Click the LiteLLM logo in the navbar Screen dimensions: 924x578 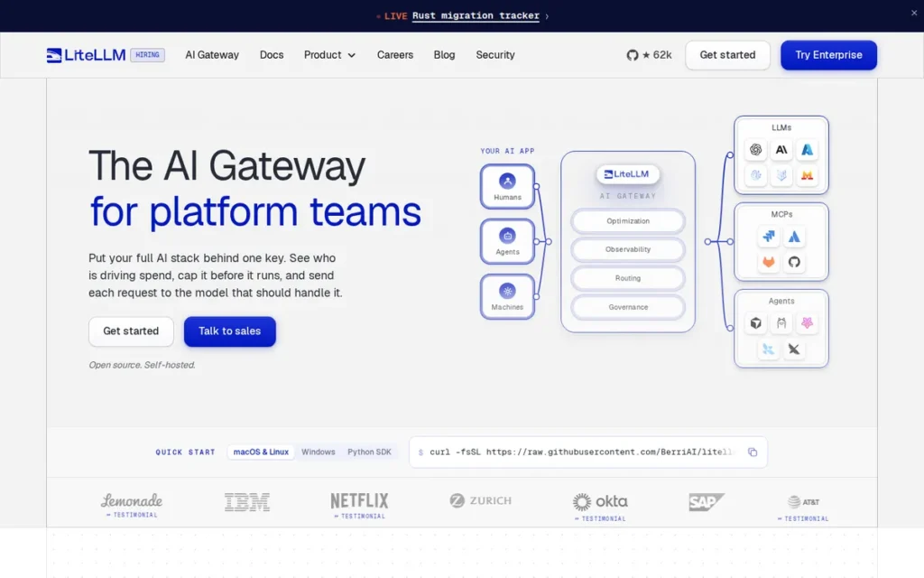point(86,55)
